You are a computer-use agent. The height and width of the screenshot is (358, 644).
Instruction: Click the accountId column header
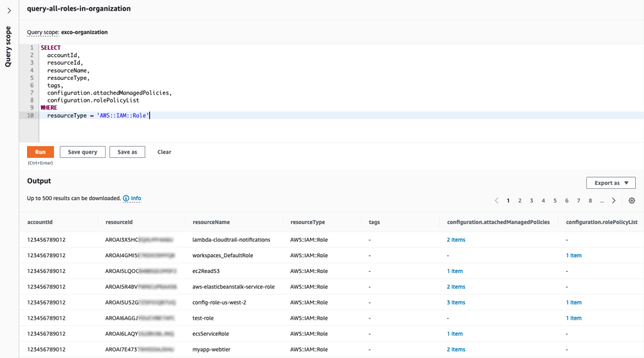pos(40,222)
